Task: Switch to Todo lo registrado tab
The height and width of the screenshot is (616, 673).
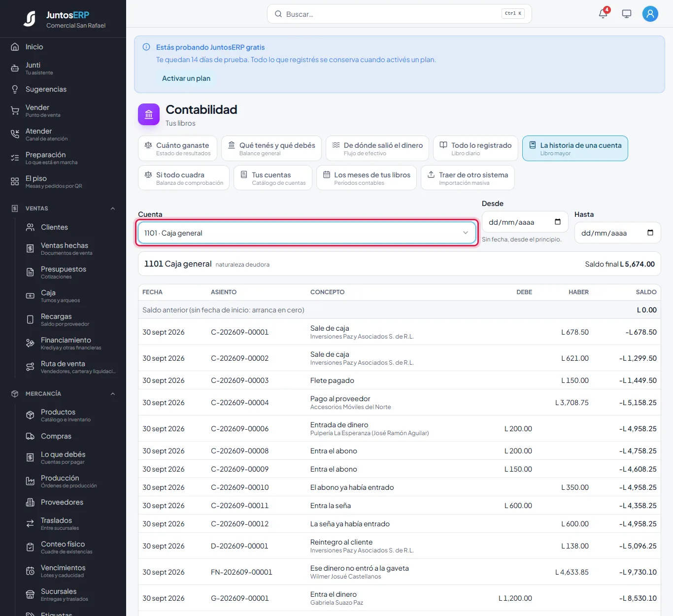Action: (x=475, y=148)
